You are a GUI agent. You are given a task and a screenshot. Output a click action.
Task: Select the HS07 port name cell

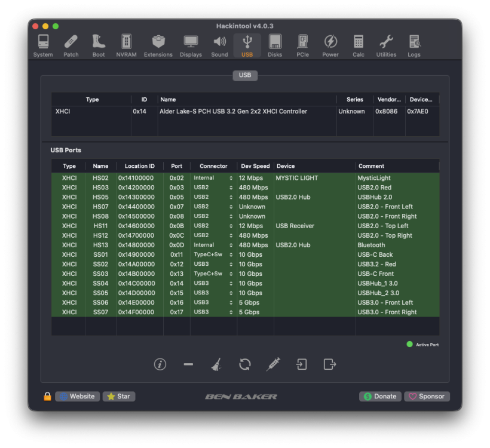coord(100,207)
